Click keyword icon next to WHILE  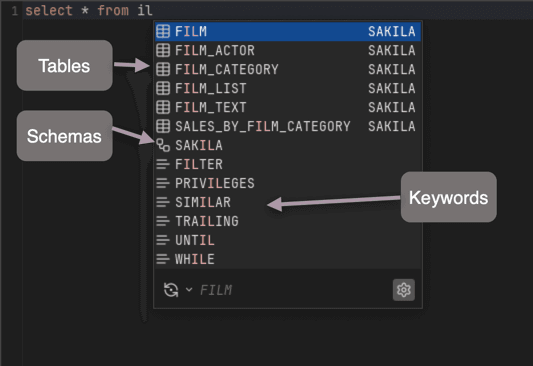point(163,259)
